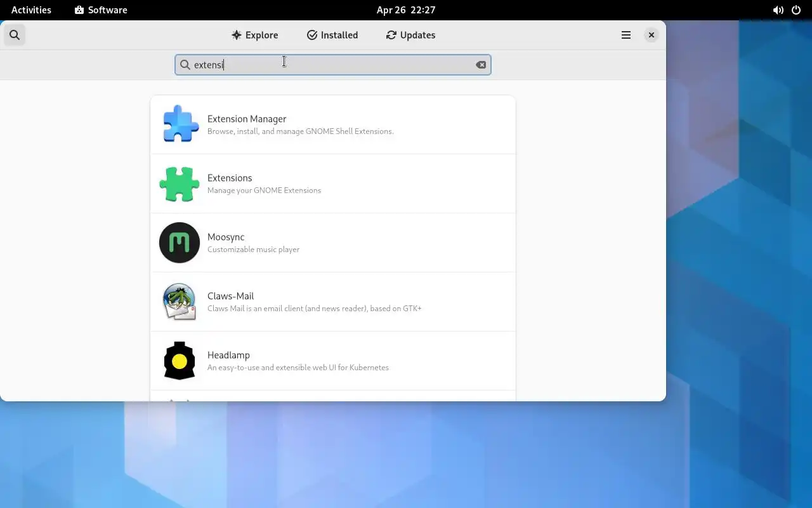Switch to the Installed tab
The width and height of the screenshot is (812, 508).
tap(332, 35)
